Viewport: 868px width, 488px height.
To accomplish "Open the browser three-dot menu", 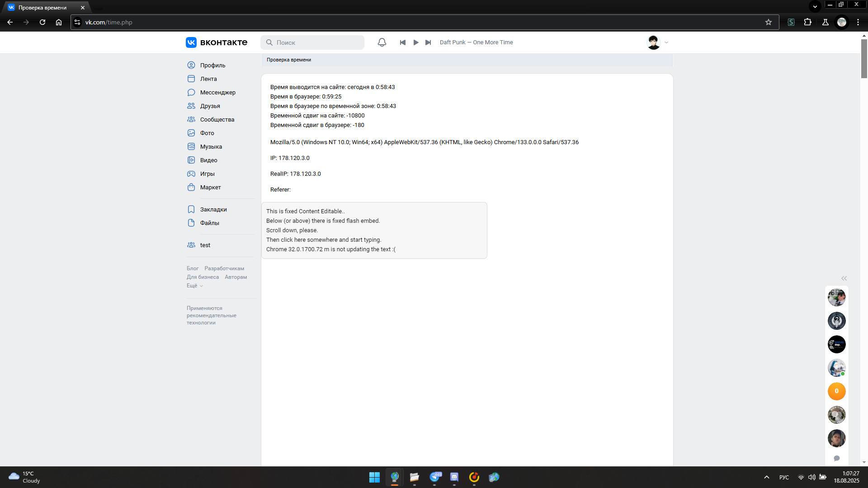I will (x=858, y=22).
